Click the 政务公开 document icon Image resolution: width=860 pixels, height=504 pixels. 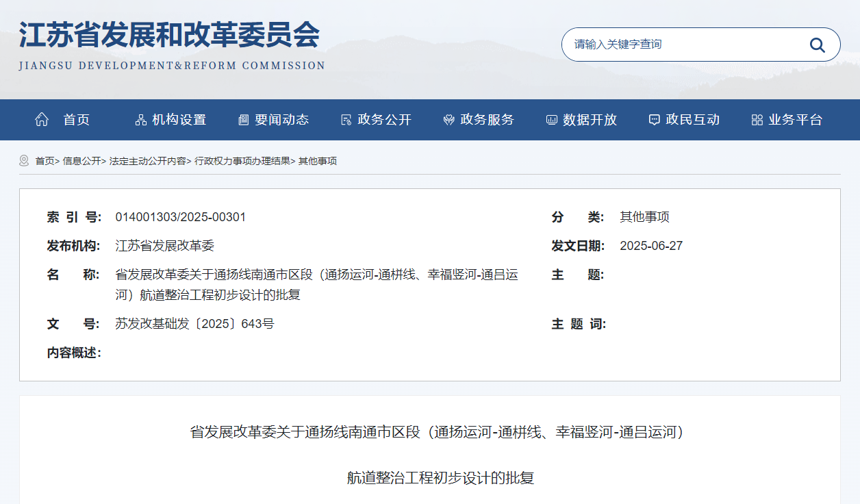point(346,120)
